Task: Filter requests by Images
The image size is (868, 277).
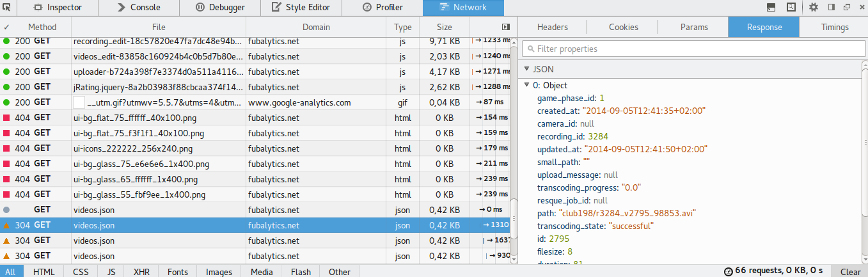Action: 219,272
